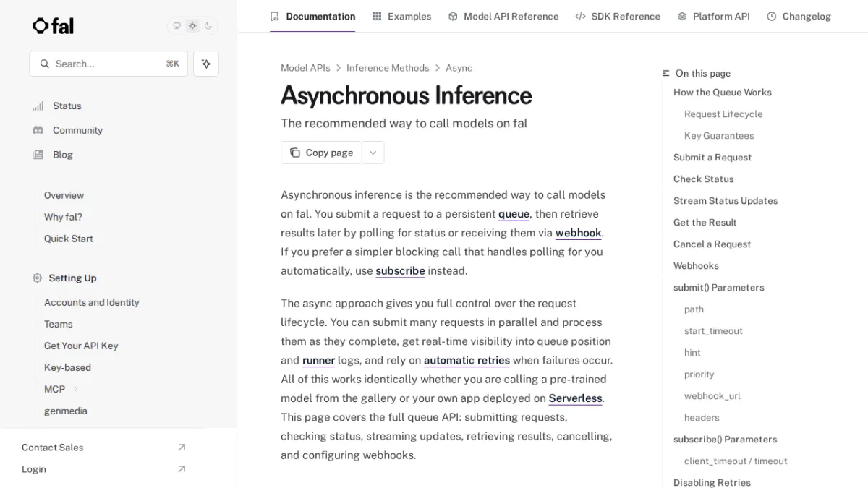Jump to start_timeout parameter
868x488 pixels.
(x=713, y=331)
